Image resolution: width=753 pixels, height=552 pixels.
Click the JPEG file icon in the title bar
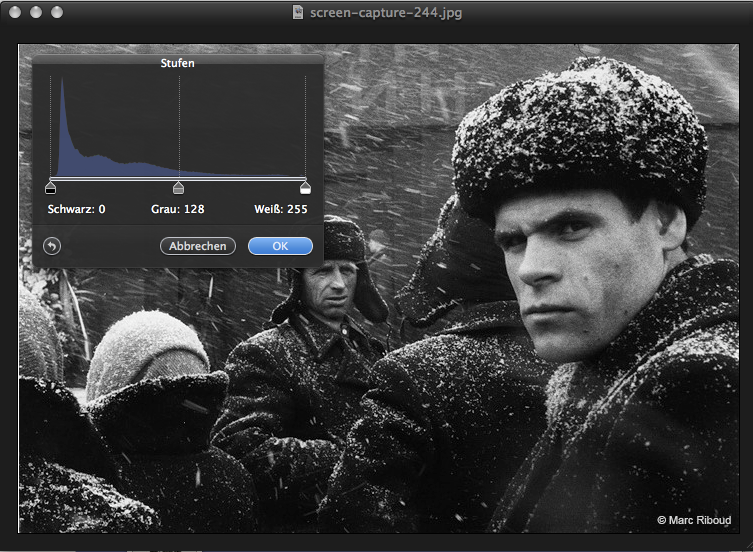(298, 12)
